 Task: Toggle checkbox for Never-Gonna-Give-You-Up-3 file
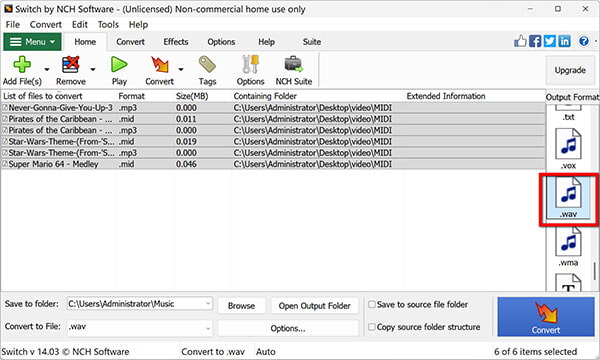pyautogui.click(x=5, y=108)
